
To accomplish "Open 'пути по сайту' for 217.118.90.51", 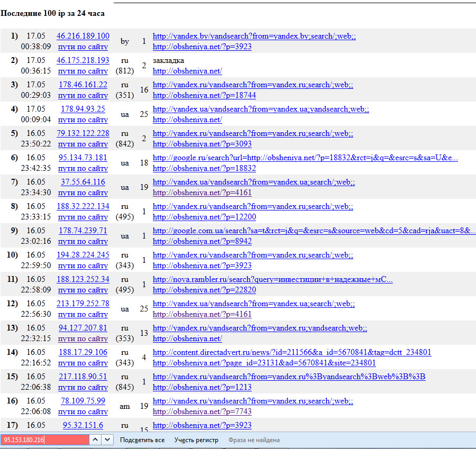I will (83, 387).
